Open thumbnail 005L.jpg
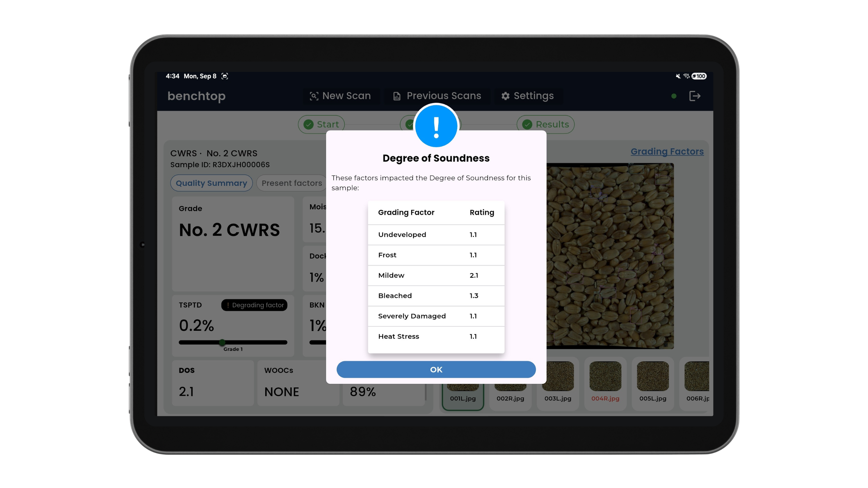The height and width of the screenshot is (488, 868). click(x=653, y=384)
